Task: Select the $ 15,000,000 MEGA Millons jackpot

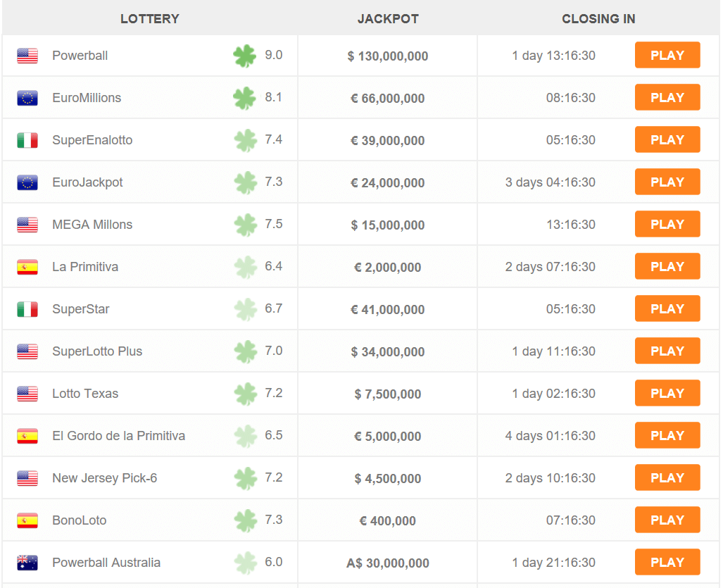Action: [388, 225]
